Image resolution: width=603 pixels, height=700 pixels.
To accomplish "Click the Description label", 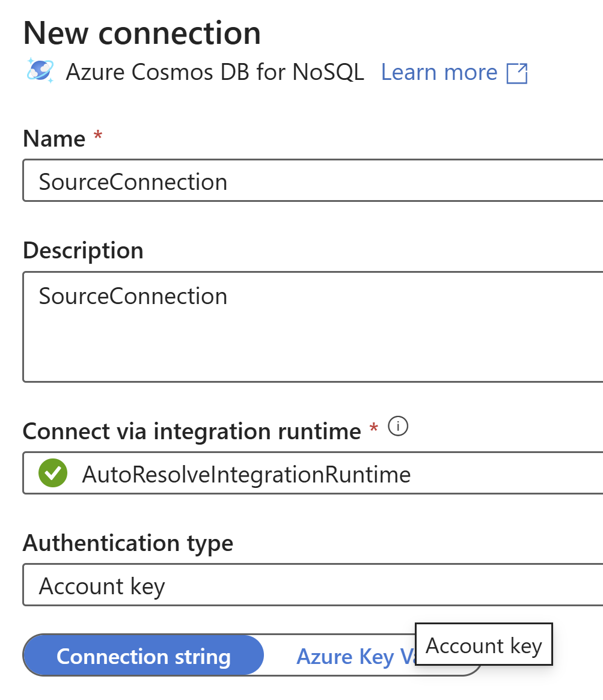I will click(x=83, y=251).
